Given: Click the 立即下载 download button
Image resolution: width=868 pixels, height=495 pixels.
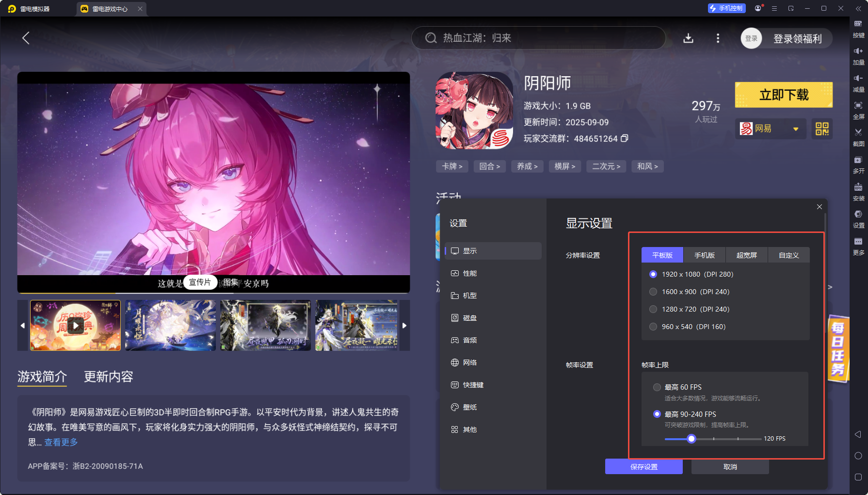Looking at the screenshot, I should [784, 95].
